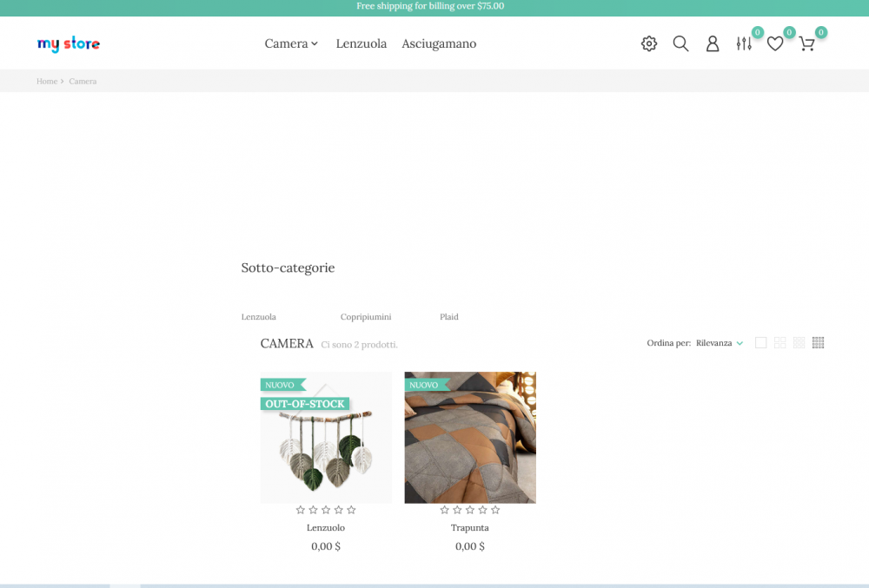Open the settings gear icon
869x588 pixels.
[x=649, y=43]
